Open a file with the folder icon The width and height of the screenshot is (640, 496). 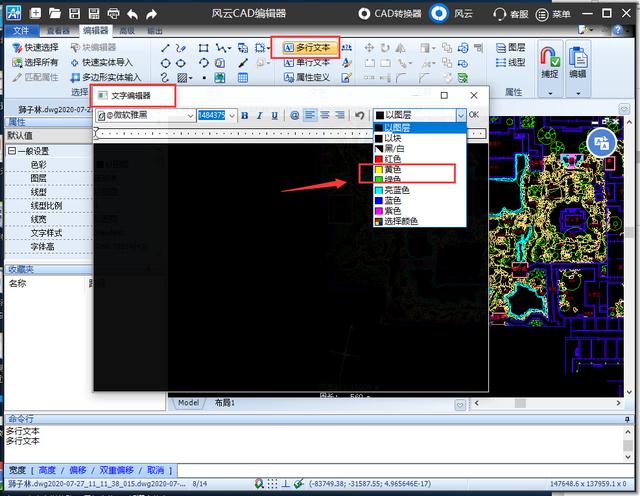pyautogui.click(x=55, y=13)
